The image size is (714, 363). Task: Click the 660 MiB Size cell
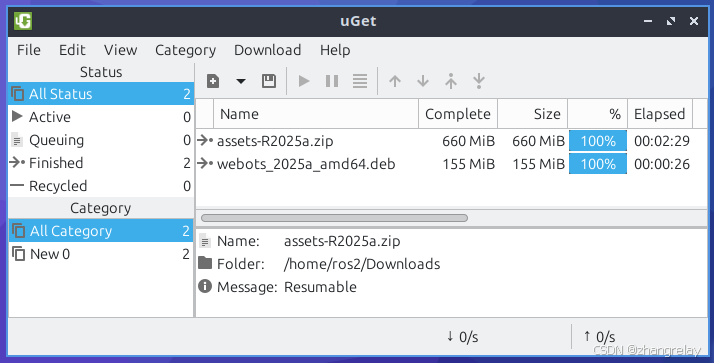[538, 141]
